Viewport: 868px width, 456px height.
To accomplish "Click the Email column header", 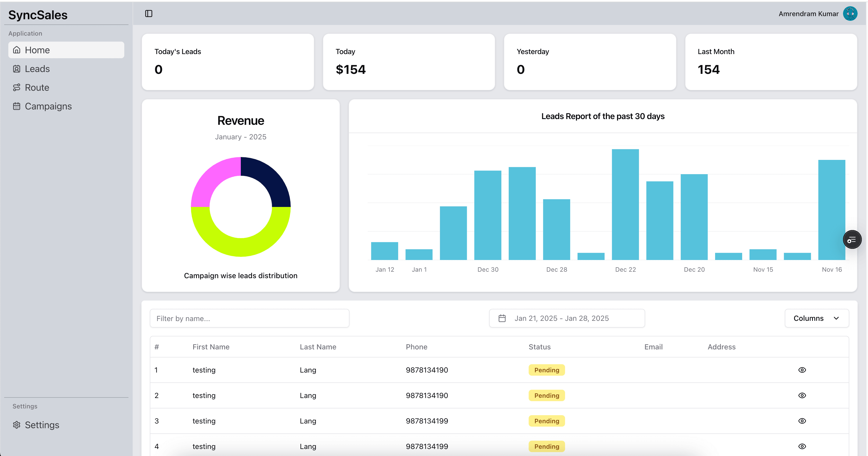I will [653, 347].
